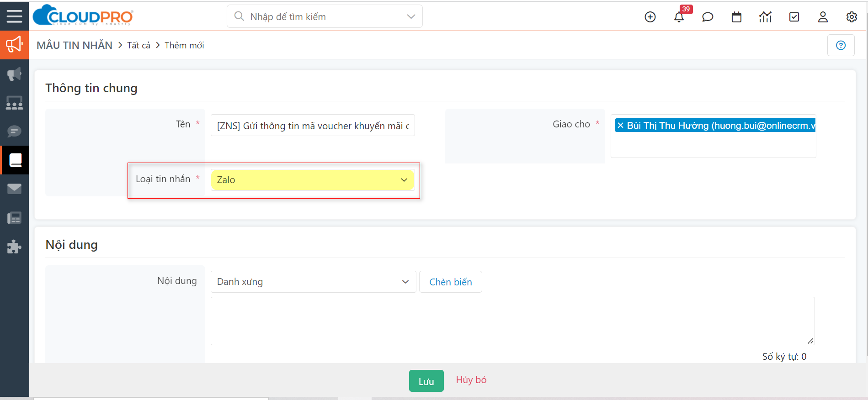
Task: Open the reports chart icon
Action: click(x=765, y=17)
